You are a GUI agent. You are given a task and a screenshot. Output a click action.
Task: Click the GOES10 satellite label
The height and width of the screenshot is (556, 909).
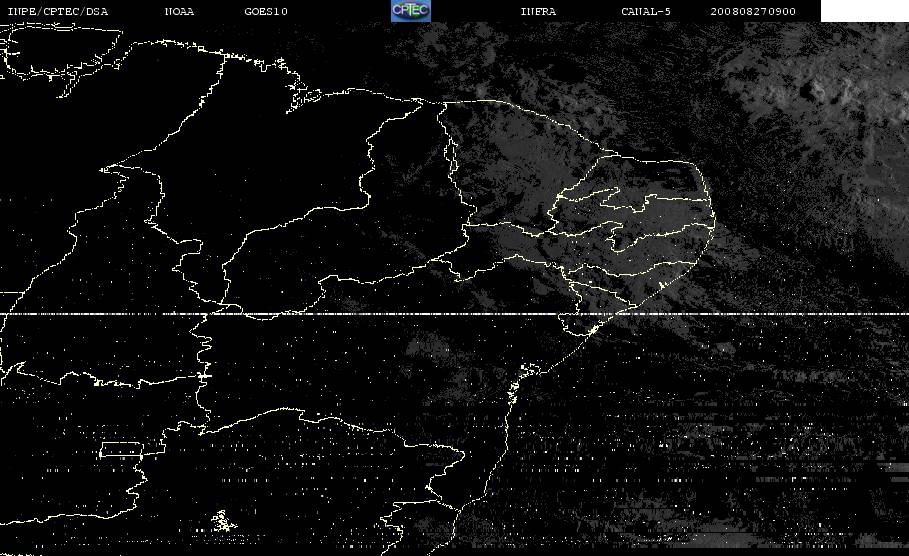pyautogui.click(x=266, y=12)
